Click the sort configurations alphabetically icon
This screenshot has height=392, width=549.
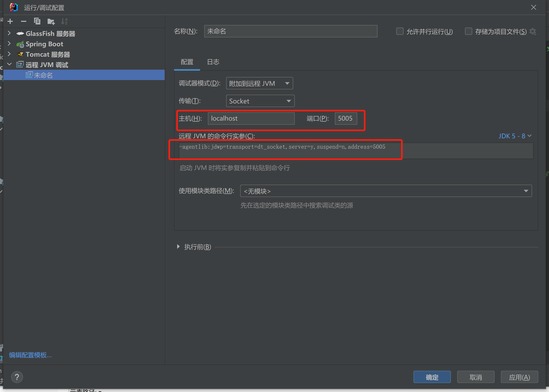(64, 21)
